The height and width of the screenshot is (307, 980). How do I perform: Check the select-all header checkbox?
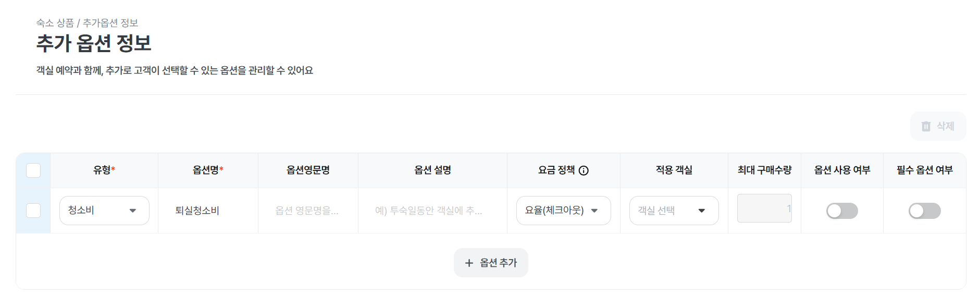tap(33, 170)
